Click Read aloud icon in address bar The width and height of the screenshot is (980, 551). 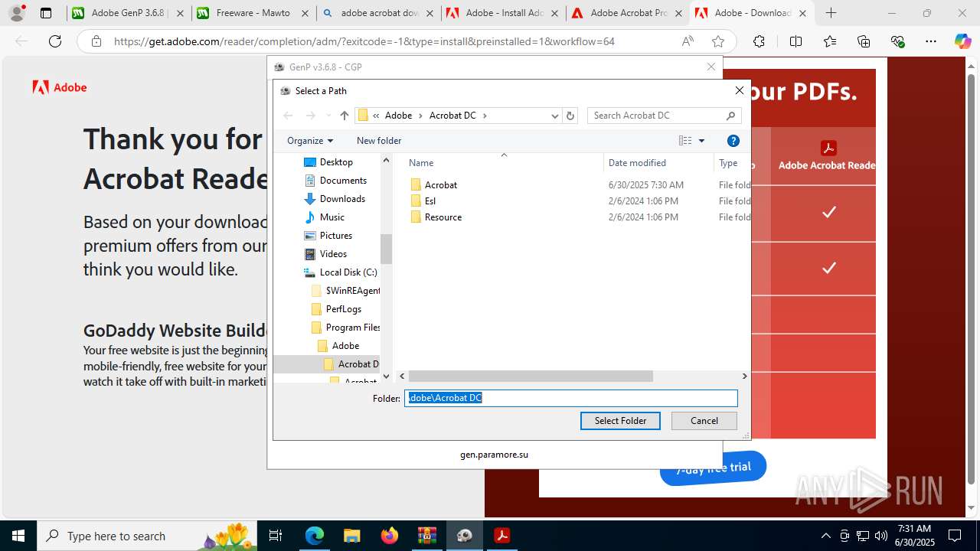[688, 41]
